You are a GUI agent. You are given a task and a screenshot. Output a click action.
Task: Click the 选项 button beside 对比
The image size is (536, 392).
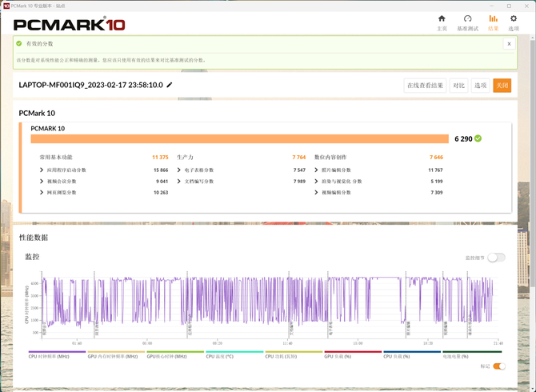(480, 86)
